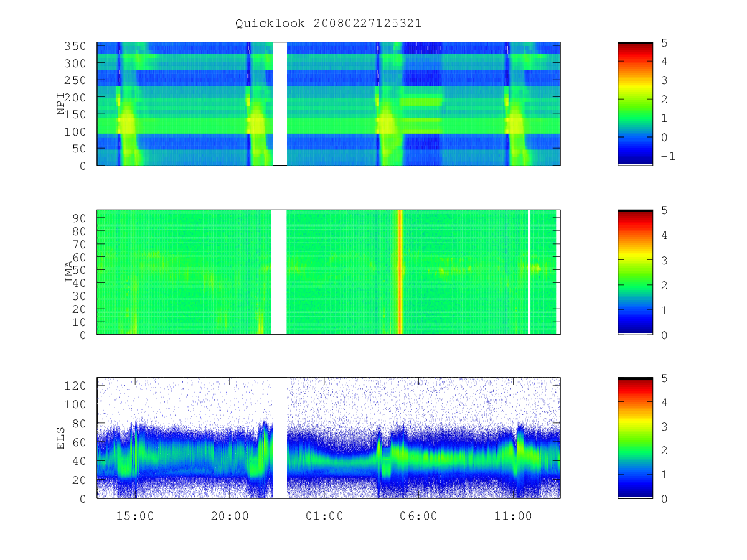Click the red-orange spike in IMA panel
This screenshot has height=560, width=747.
[400, 272]
